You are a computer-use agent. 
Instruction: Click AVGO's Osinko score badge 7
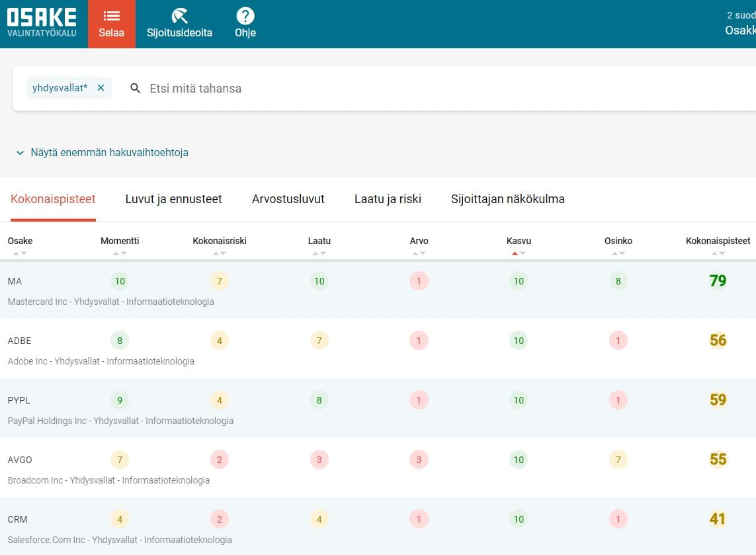[x=618, y=460]
